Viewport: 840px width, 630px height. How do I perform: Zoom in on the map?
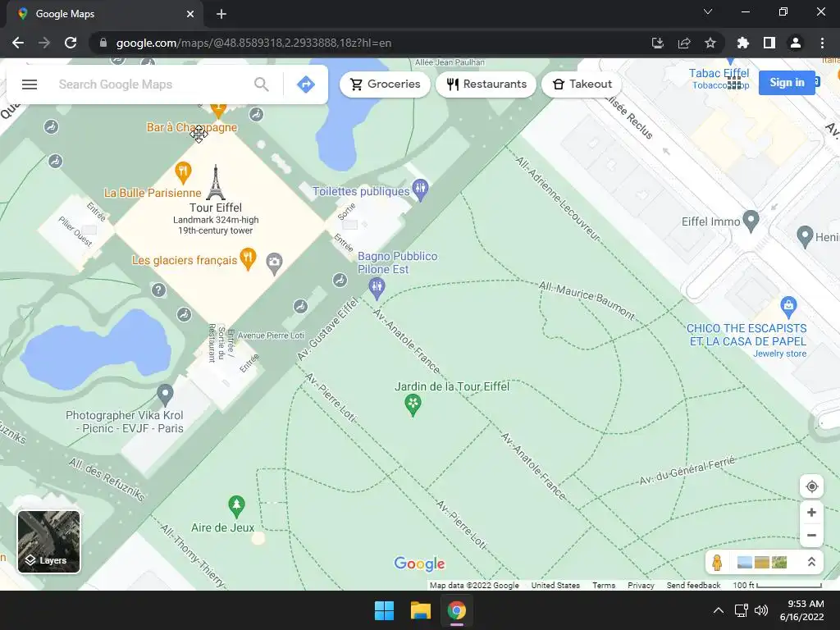coord(811,512)
